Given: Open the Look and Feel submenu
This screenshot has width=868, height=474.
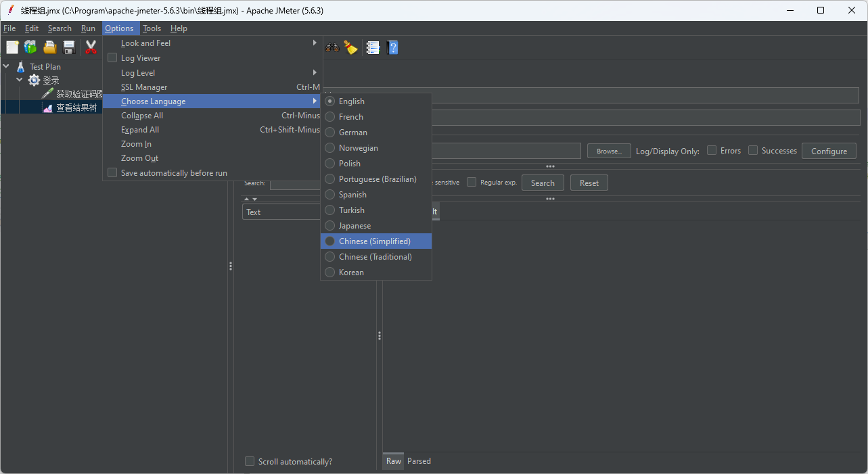Looking at the screenshot, I should pyautogui.click(x=212, y=43).
